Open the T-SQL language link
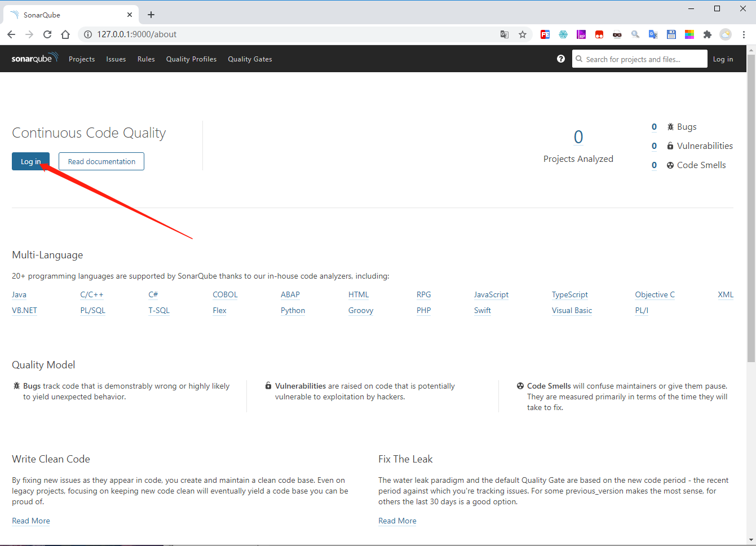Viewport: 756px width, 546px height. click(159, 310)
